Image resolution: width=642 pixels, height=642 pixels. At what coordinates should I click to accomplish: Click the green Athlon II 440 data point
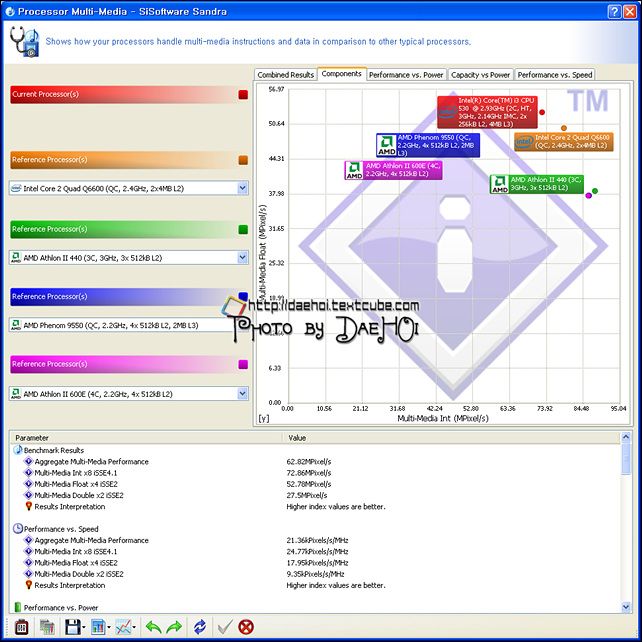[595, 191]
